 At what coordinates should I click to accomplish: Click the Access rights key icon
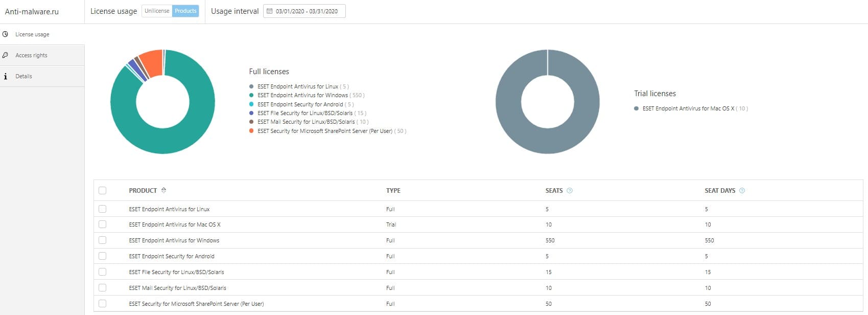point(5,55)
